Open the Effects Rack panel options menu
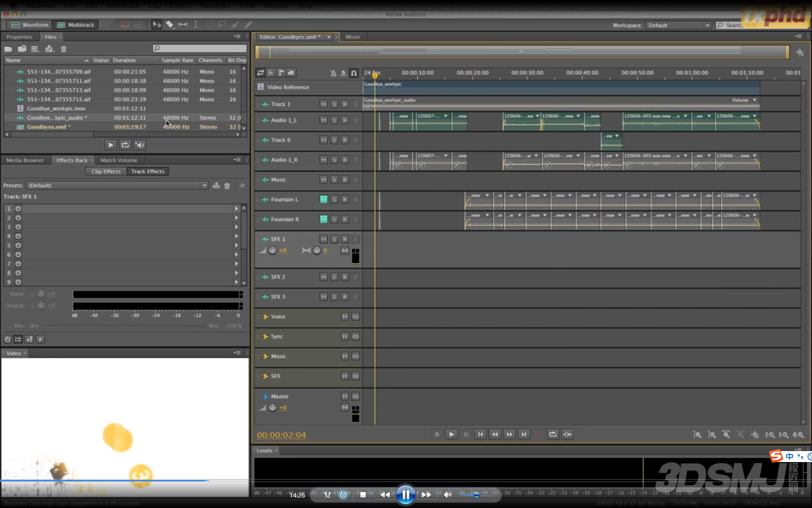Viewport: 812px width, 508px height. pyautogui.click(x=237, y=160)
